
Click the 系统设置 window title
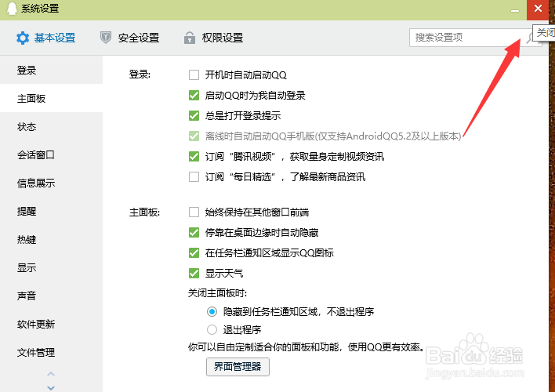pos(40,8)
